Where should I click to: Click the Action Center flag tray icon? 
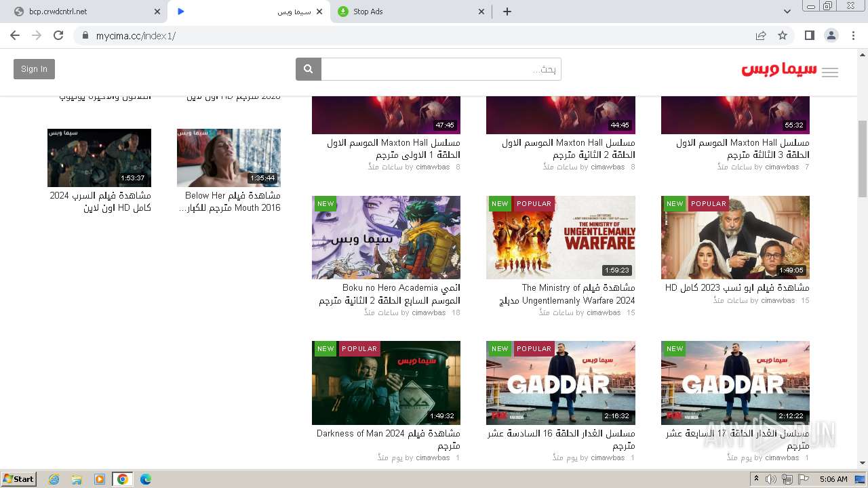(x=804, y=479)
